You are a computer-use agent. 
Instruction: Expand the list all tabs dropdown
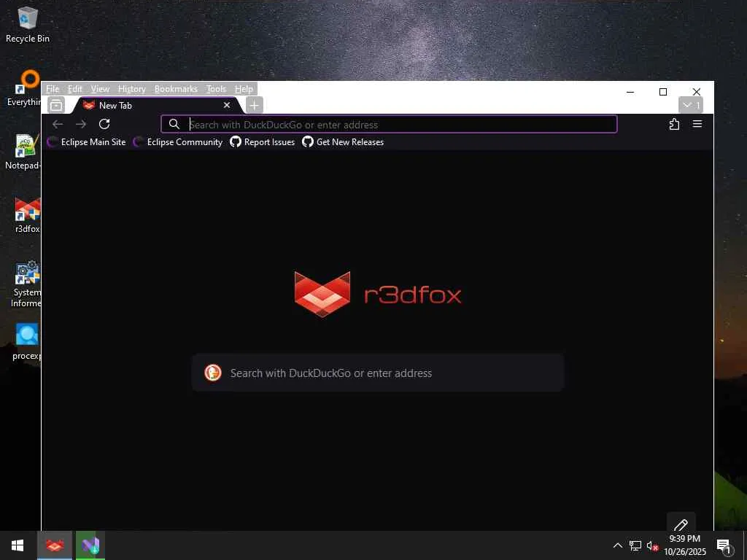[691, 105]
